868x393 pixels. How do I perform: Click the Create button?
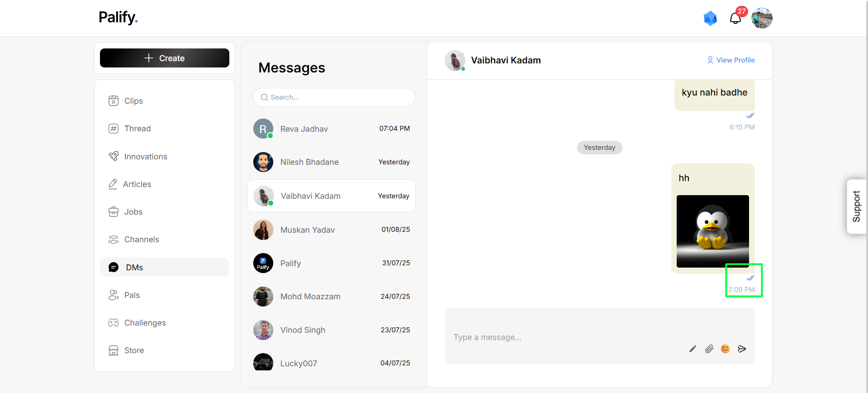[165, 58]
